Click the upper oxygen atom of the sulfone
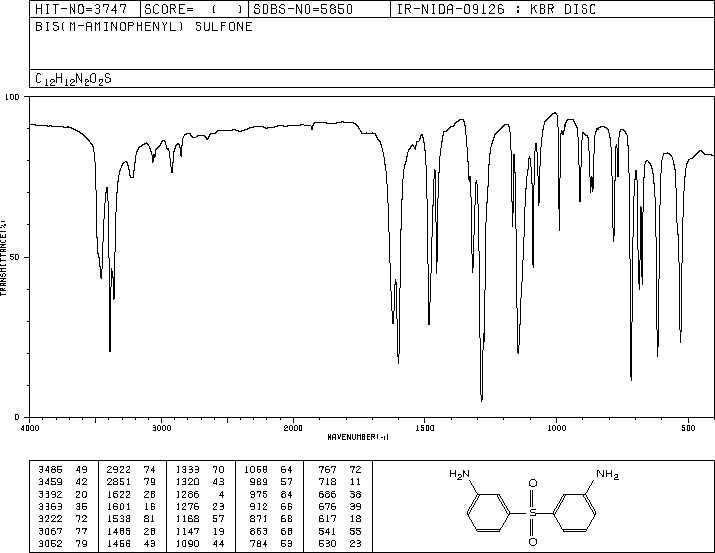The height and width of the screenshot is (553, 715). click(532, 483)
